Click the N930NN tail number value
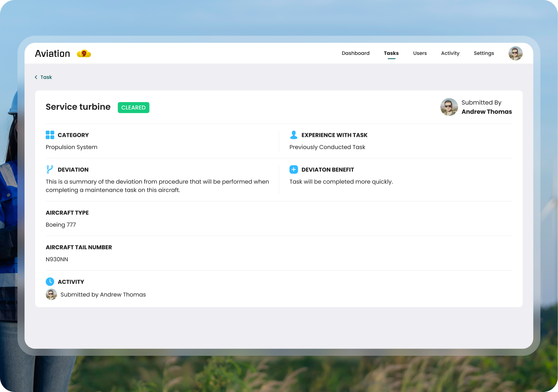The width and height of the screenshot is (558, 392). point(57,259)
